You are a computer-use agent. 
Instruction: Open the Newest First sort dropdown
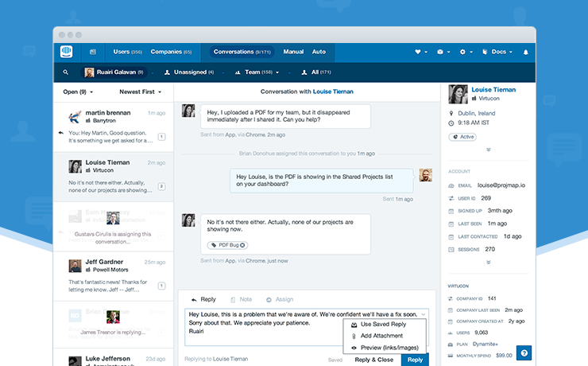[x=139, y=91]
